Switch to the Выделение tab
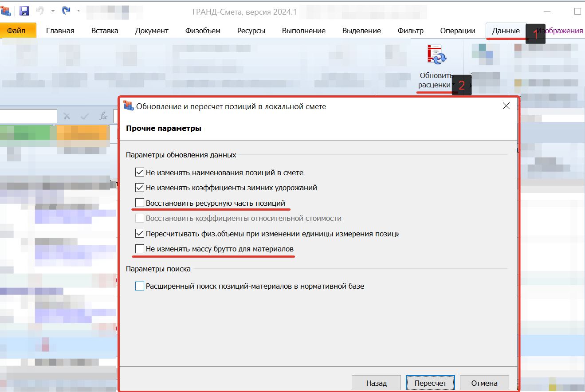This screenshot has height=392, width=585. 361,31
